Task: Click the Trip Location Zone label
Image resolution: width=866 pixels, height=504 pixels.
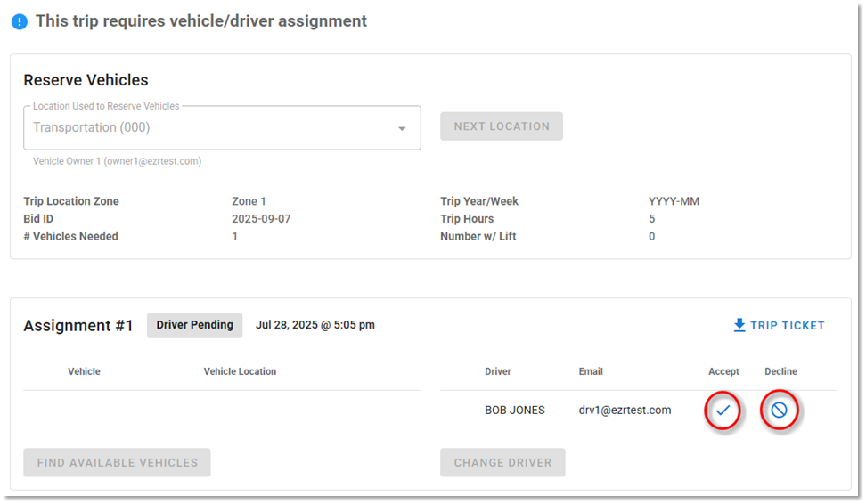Action: tap(71, 201)
